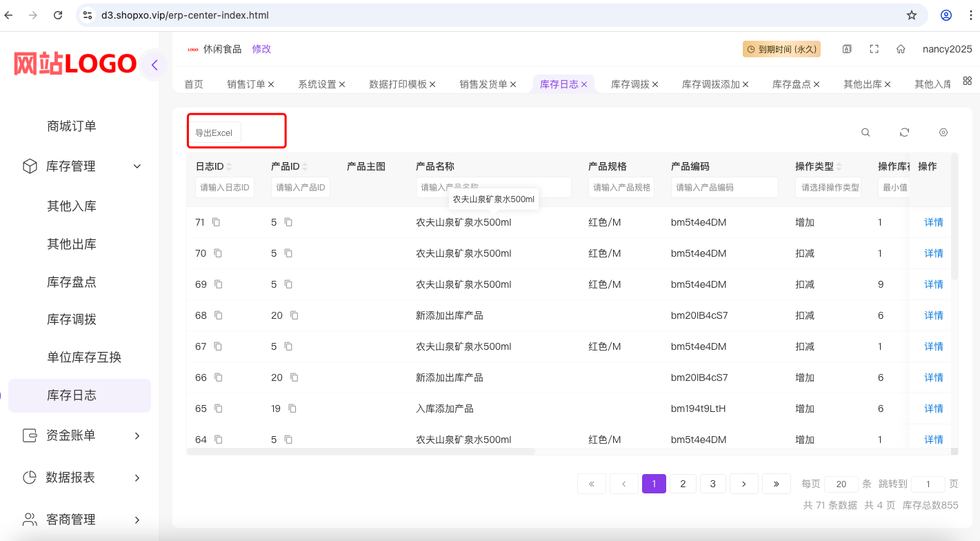
Task: Copy log ID 69
Action: (x=219, y=284)
